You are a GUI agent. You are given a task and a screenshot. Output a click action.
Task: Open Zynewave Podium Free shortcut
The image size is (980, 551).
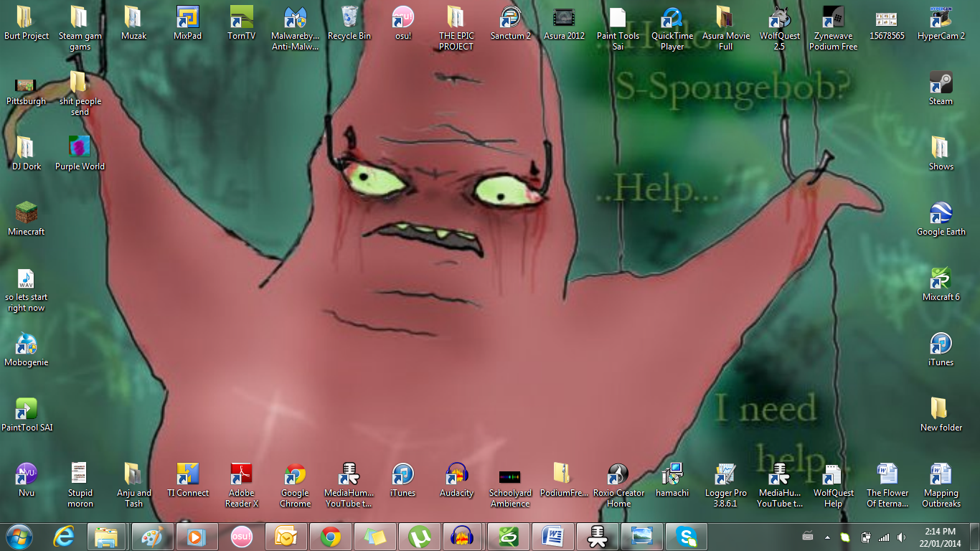coord(834,29)
